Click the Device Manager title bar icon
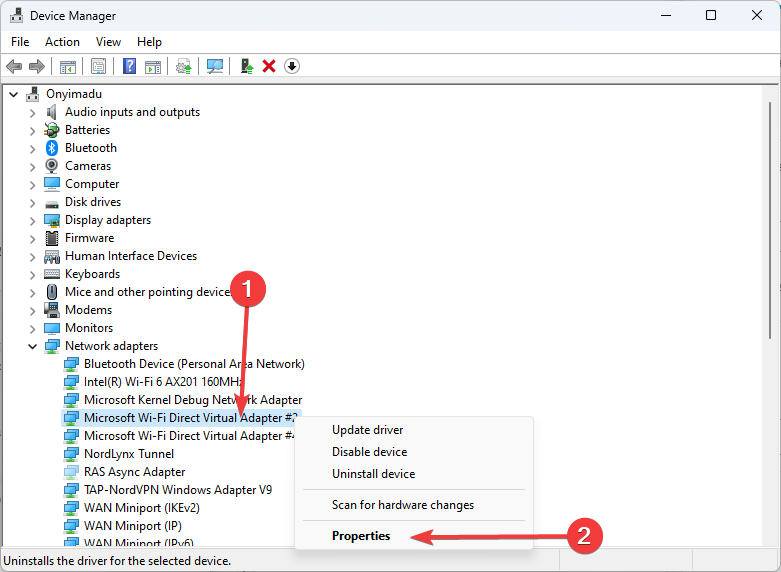The image size is (781, 572). (x=16, y=16)
